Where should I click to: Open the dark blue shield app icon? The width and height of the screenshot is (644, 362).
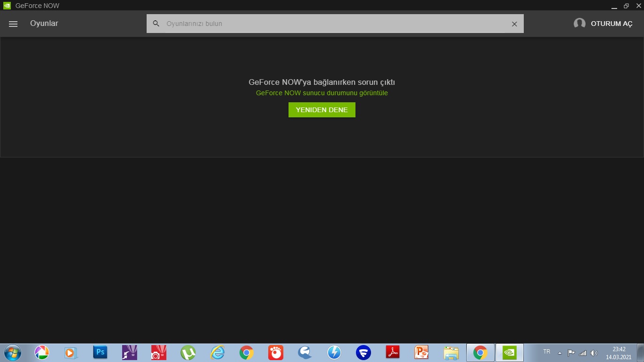tap(363, 353)
